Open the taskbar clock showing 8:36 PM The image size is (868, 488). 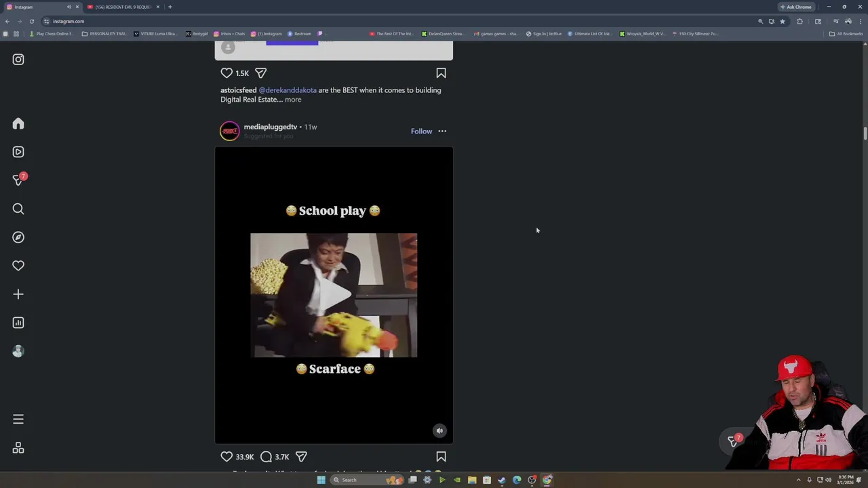tap(846, 480)
